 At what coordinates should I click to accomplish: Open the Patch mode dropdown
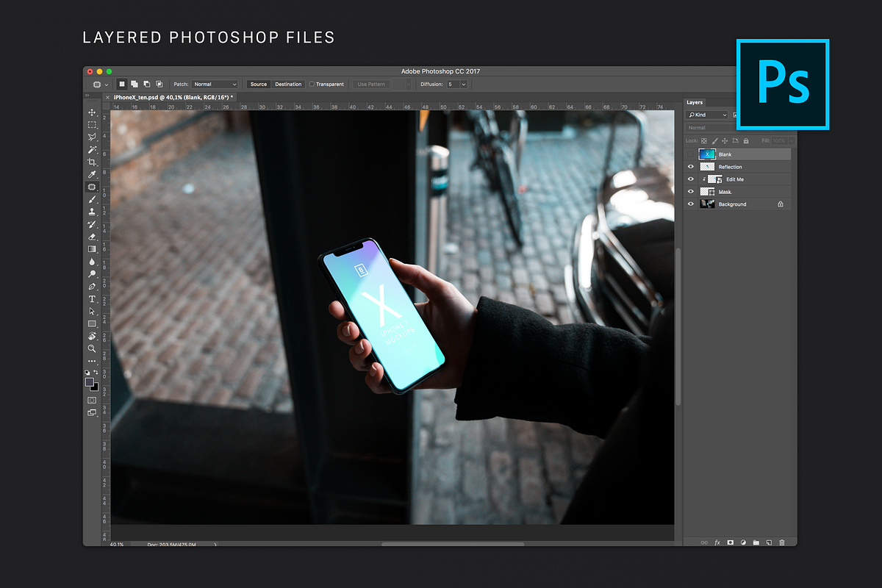point(215,85)
